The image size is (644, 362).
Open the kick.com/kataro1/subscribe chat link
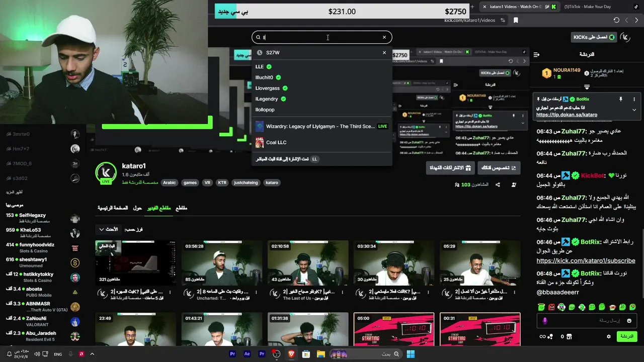tap(586, 261)
